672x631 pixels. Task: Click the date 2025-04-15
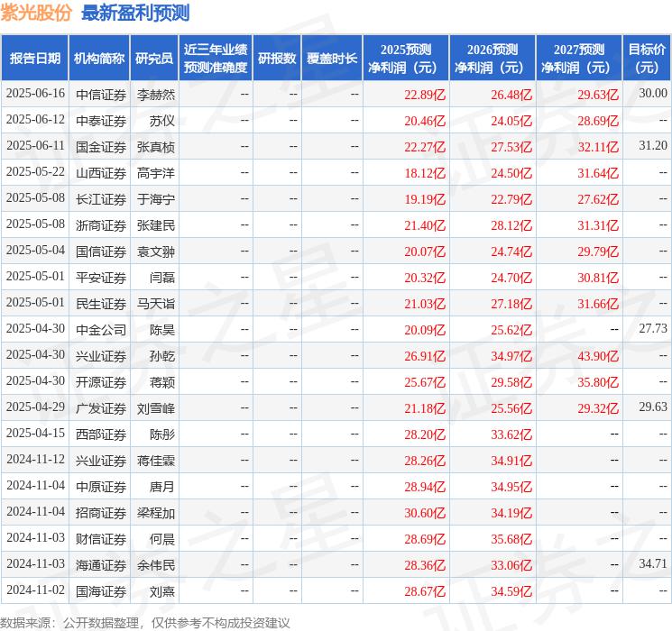35,433
